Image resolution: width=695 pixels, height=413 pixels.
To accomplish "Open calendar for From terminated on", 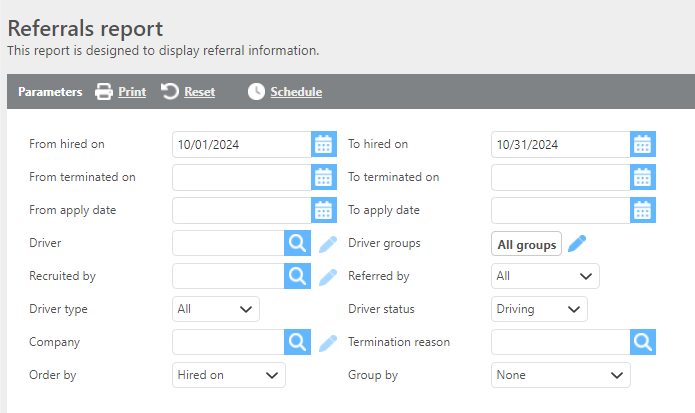I will [323, 177].
